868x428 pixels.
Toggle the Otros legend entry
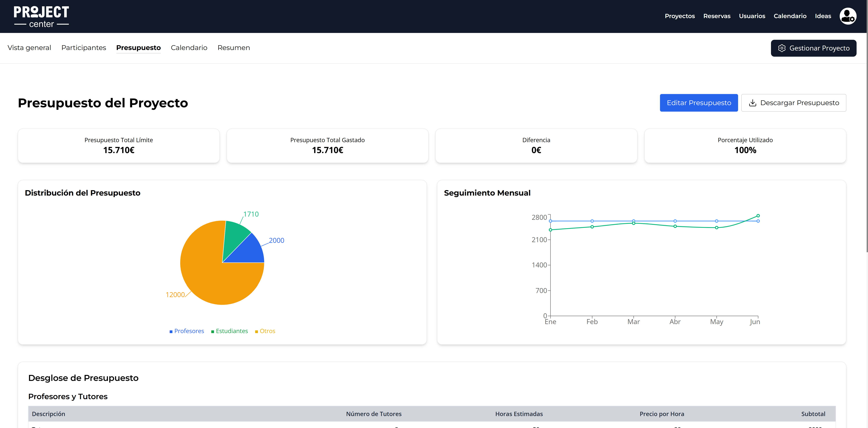click(x=265, y=331)
